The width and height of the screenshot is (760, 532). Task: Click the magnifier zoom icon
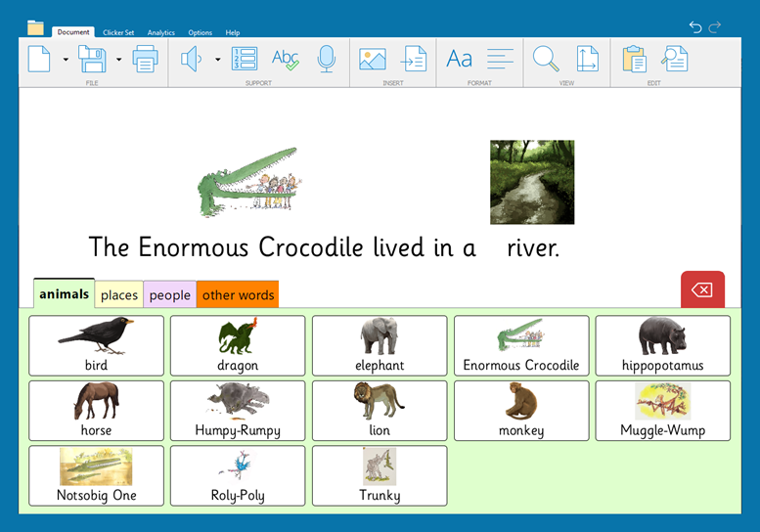click(x=545, y=60)
